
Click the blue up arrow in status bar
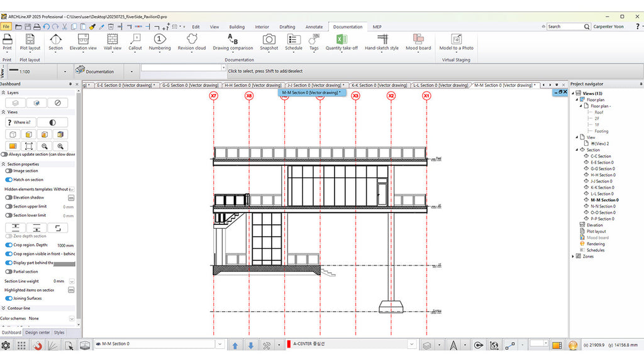coord(235,346)
